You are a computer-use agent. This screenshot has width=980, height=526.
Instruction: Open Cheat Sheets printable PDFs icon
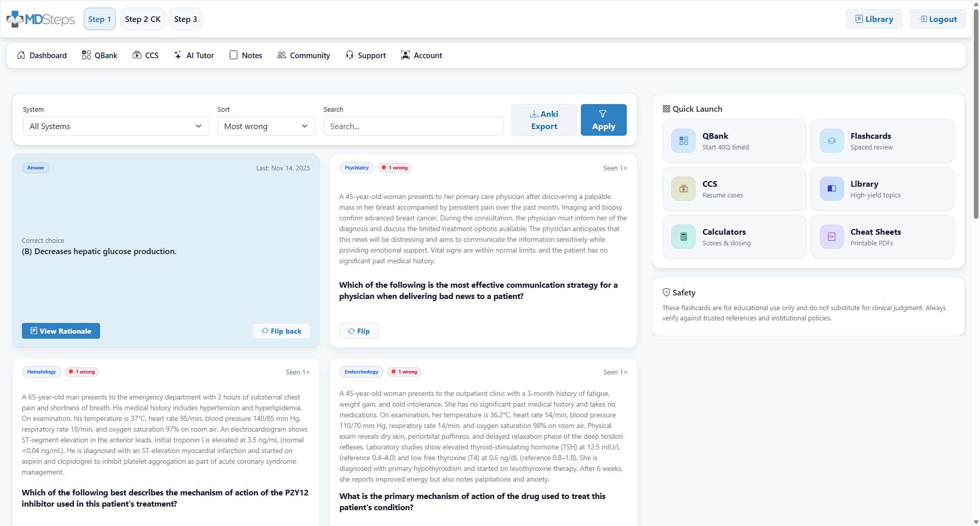coord(831,237)
